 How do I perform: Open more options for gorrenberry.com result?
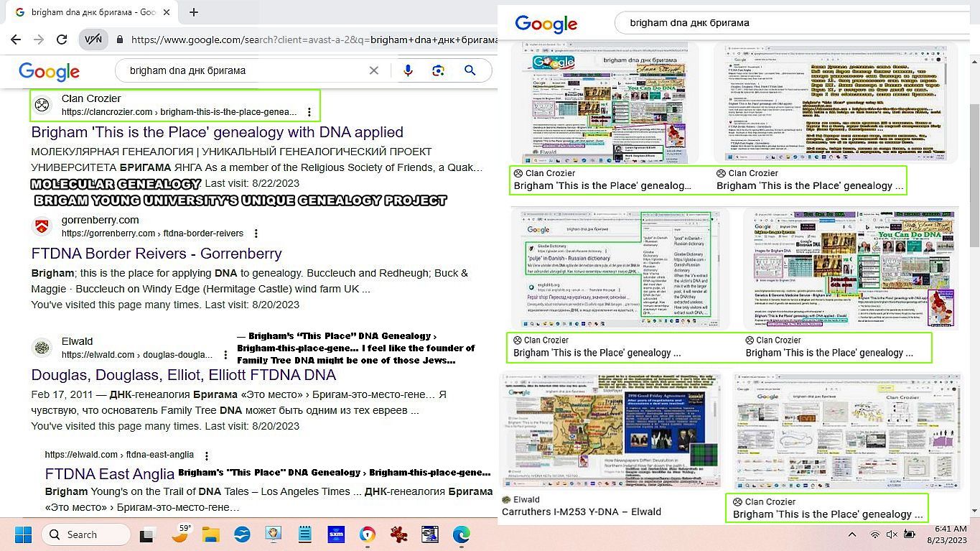click(x=256, y=233)
